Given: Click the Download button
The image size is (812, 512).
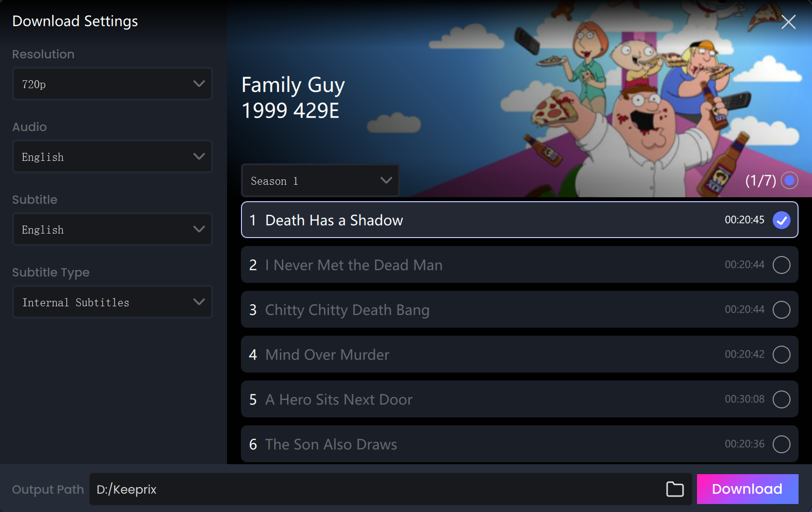Looking at the screenshot, I should pyautogui.click(x=747, y=489).
